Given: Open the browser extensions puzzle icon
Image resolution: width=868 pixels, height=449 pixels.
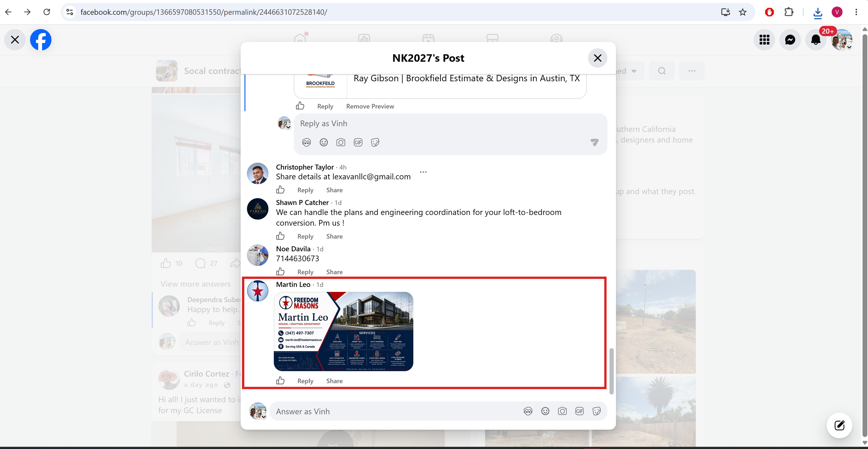Looking at the screenshot, I should coord(789,12).
